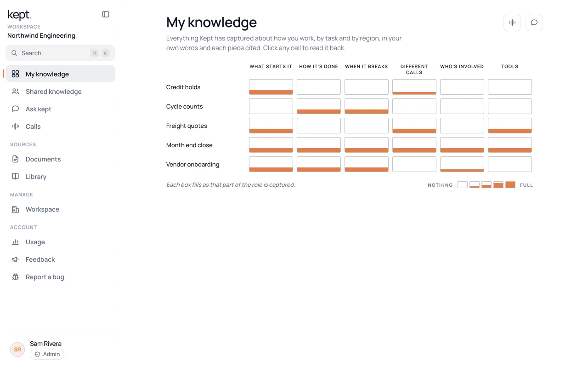Click the Month end close row label

tap(189, 145)
